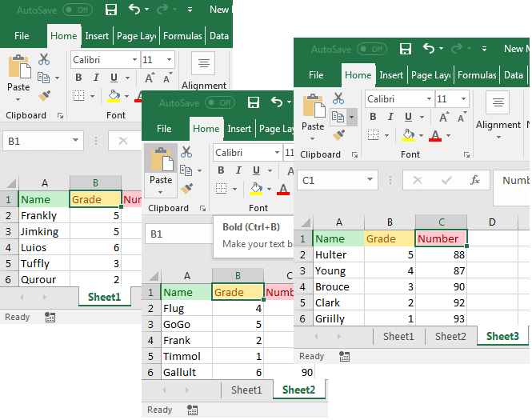Click Format Painter brush in the Sheet2 window
This screenshot has width=532, height=420.
click(187, 189)
